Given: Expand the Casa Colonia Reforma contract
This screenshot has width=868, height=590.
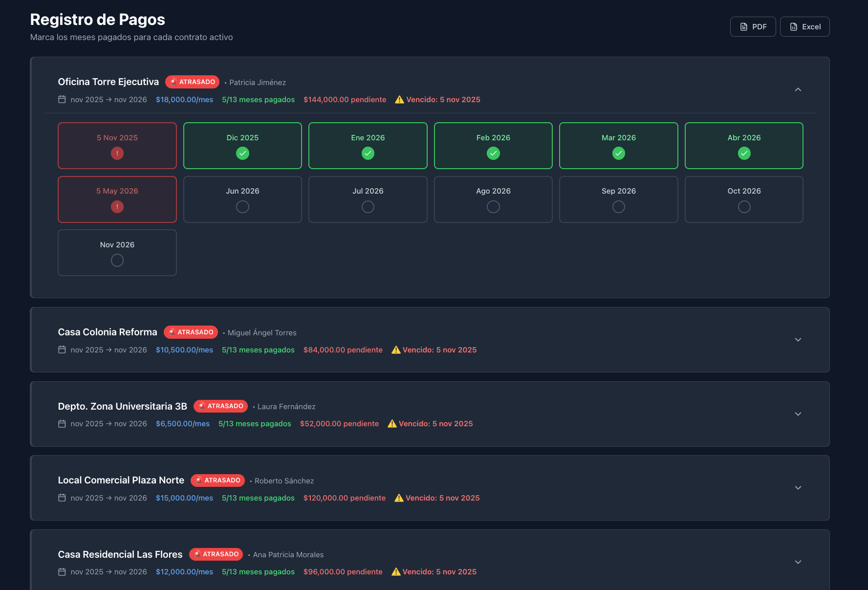Looking at the screenshot, I should pyautogui.click(x=798, y=340).
